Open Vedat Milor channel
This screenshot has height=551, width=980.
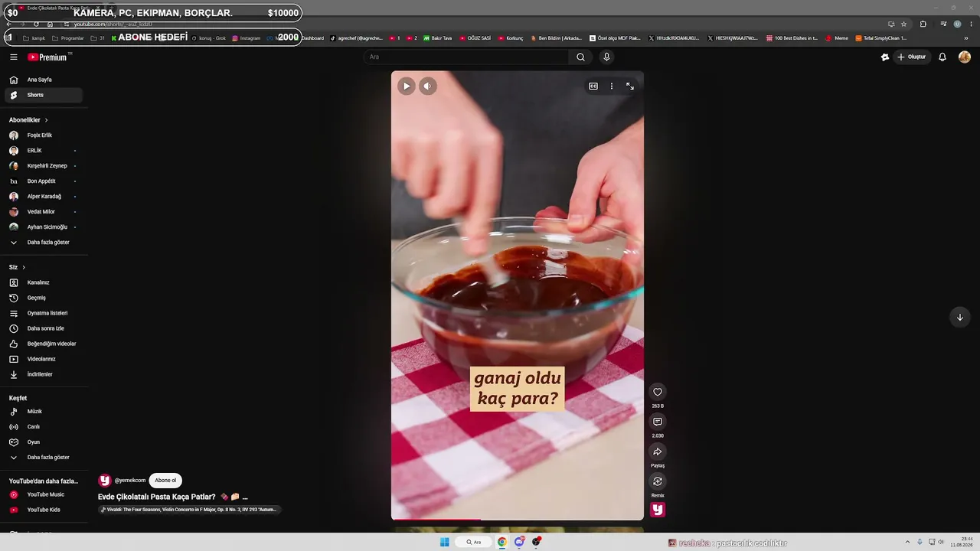tap(44, 212)
